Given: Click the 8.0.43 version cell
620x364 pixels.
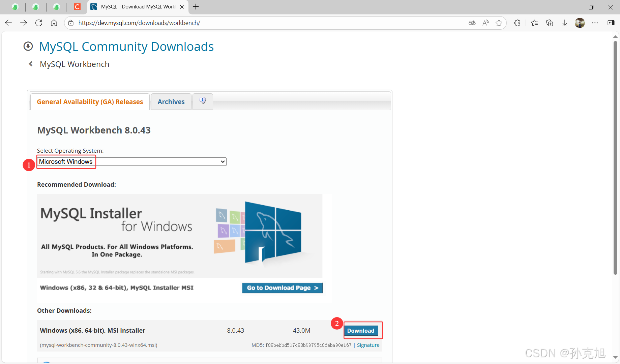Looking at the screenshot, I should (x=235, y=331).
